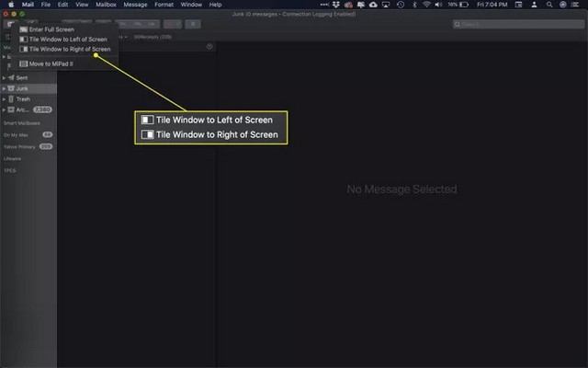Open Spotlight search magnifier icon
This screenshot has height=368, width=588.
[x=549, y=5]
